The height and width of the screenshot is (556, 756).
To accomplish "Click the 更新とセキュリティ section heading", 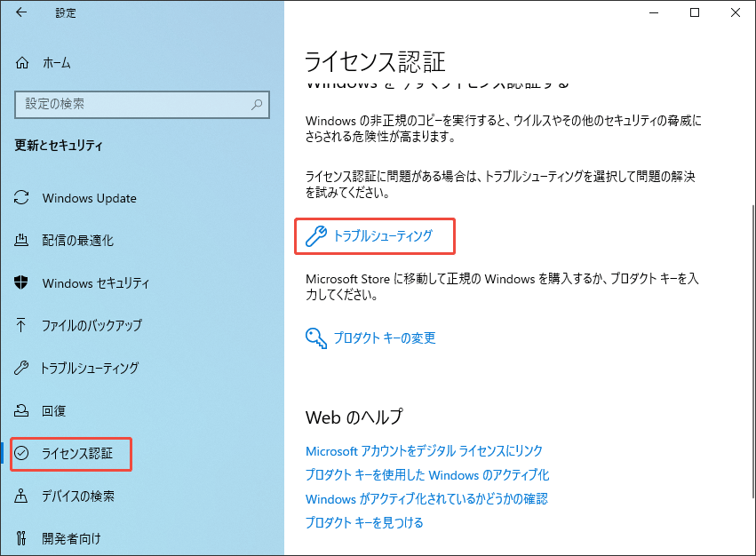I will (59, 145).
